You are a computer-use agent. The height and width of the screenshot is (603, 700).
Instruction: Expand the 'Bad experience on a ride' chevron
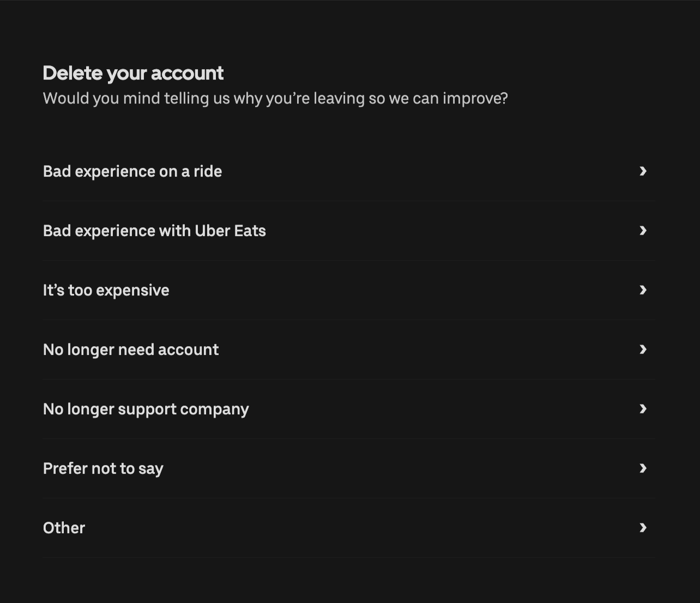coord(643,171)
